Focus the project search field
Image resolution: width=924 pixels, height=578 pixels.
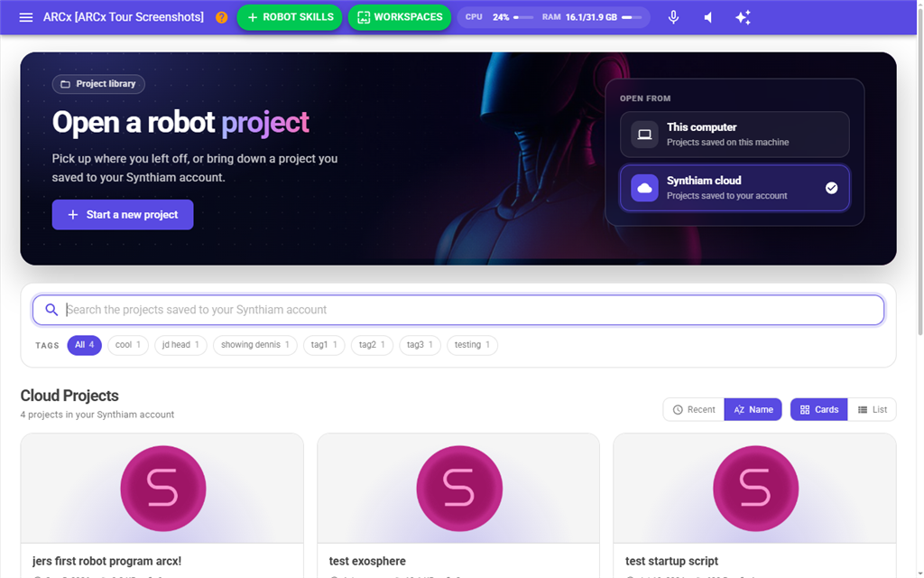click(458, 310)
